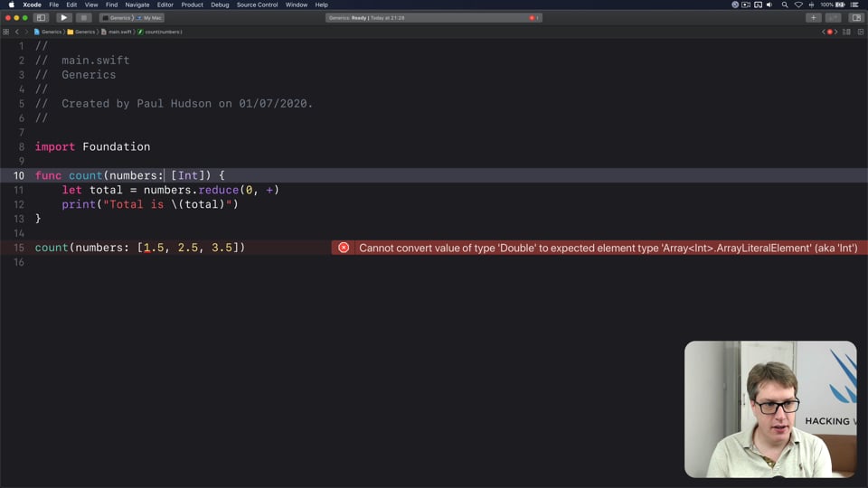Click line number 15 in gutter

pos(19,248)
